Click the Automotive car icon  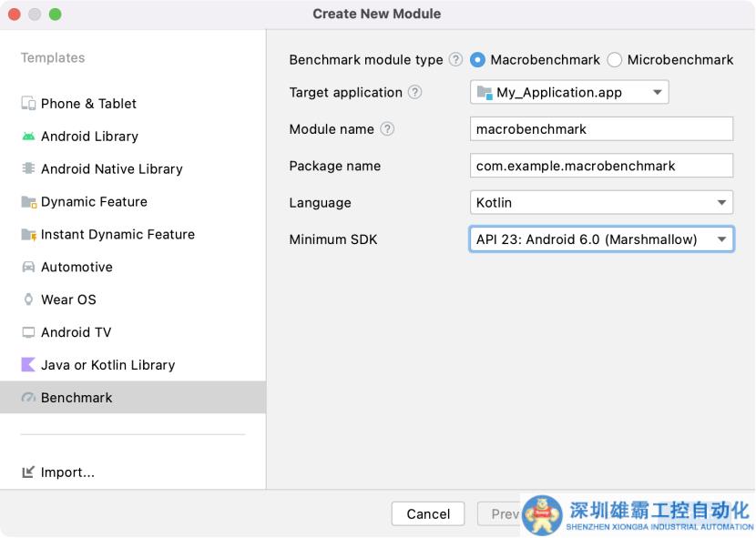coord(28,268)
